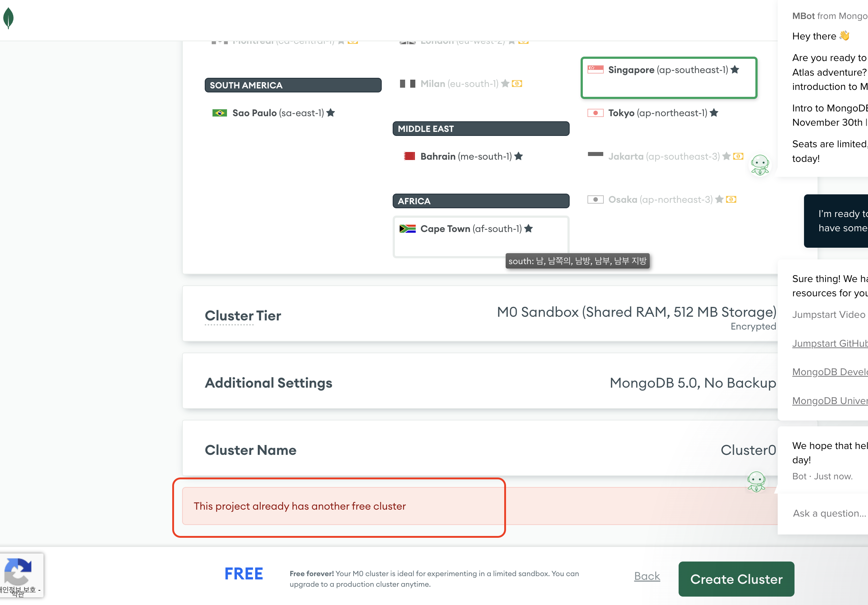
Task: Click the "Hey there" chat greeting
Action: coord(814,36)
